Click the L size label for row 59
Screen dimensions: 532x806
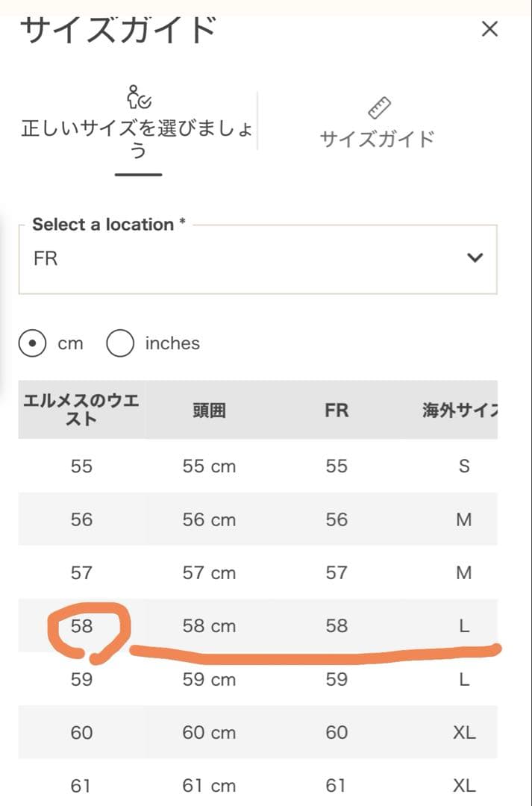(464, 679)
